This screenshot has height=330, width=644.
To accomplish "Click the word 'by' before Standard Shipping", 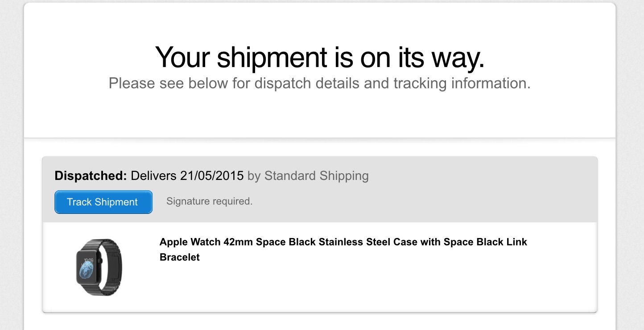I will 254,176.
